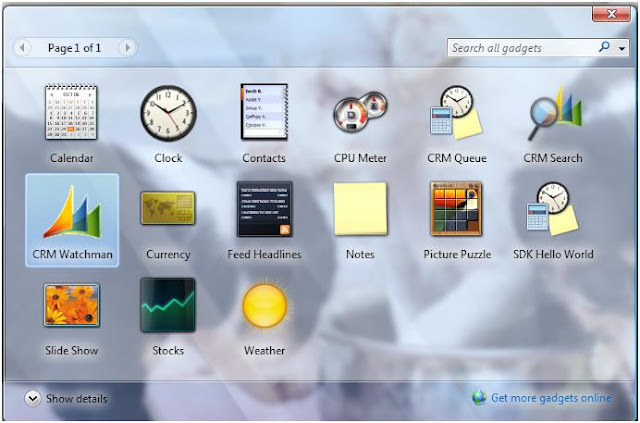Image resolution: width=640 pixels, height=423 pixels.
Task: Select the Feed Headlines gadget
Action: (x=264, y=209)
